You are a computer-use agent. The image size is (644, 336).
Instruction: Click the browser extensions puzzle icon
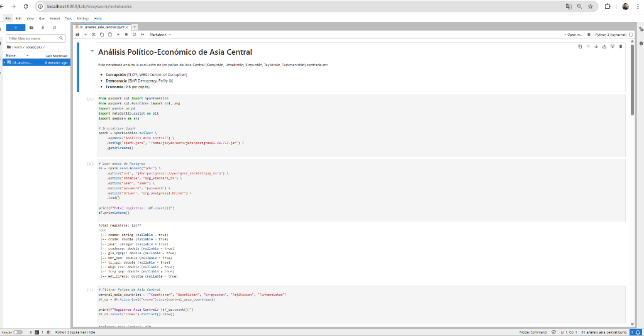click(608, 6)
